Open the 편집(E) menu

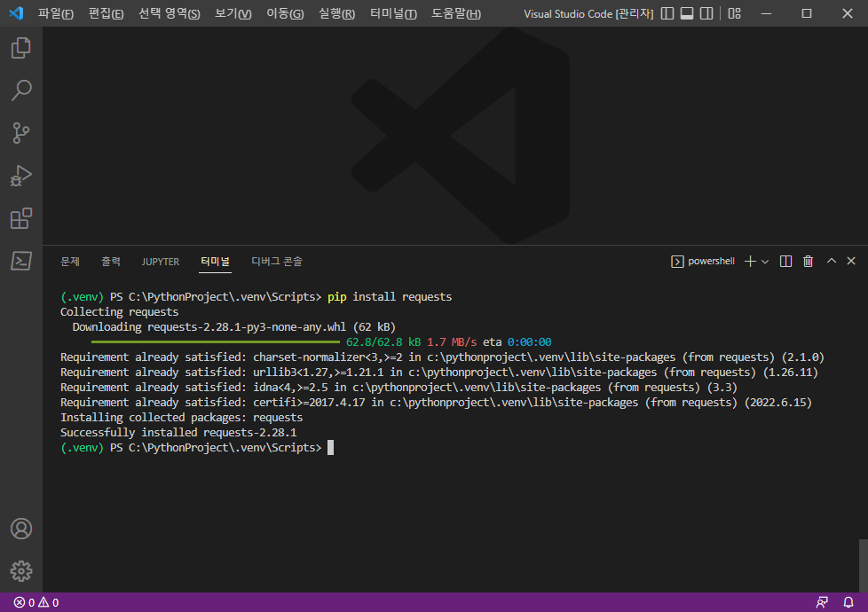(x=106, y=13)
